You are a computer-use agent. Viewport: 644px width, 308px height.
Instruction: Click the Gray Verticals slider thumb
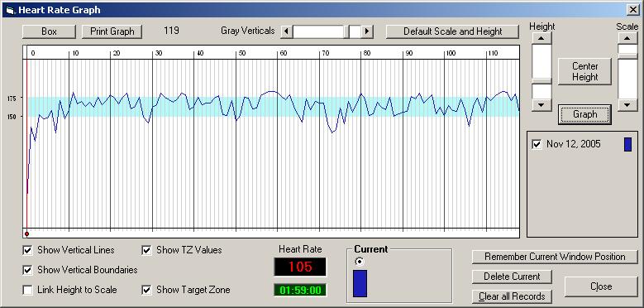pos(355,31)
